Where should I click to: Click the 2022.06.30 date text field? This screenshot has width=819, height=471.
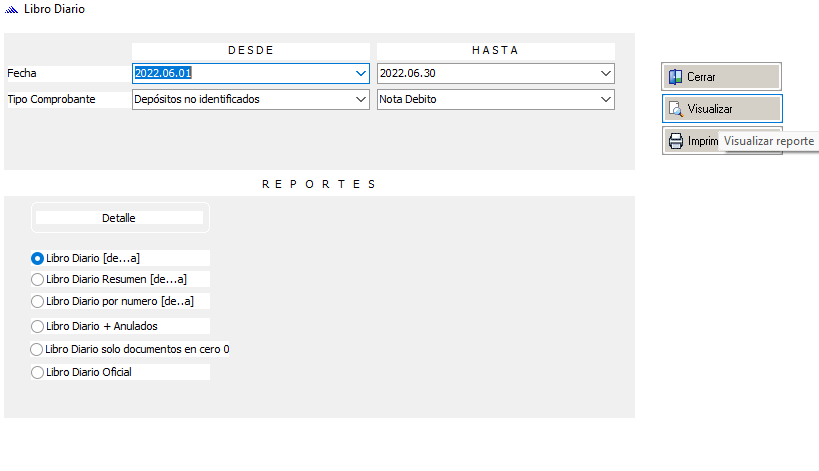(x=485, y=73)
